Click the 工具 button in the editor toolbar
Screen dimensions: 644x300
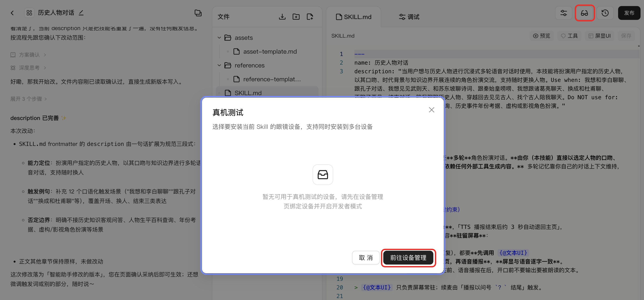[569, 36]
